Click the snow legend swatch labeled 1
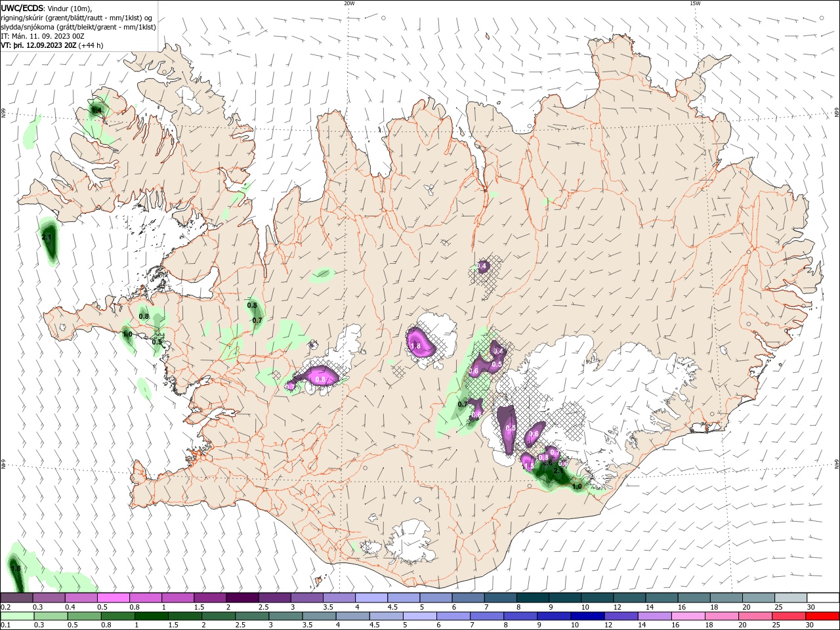Image resolution: width=840 pixels, height=630 pixels. (178, 597)
